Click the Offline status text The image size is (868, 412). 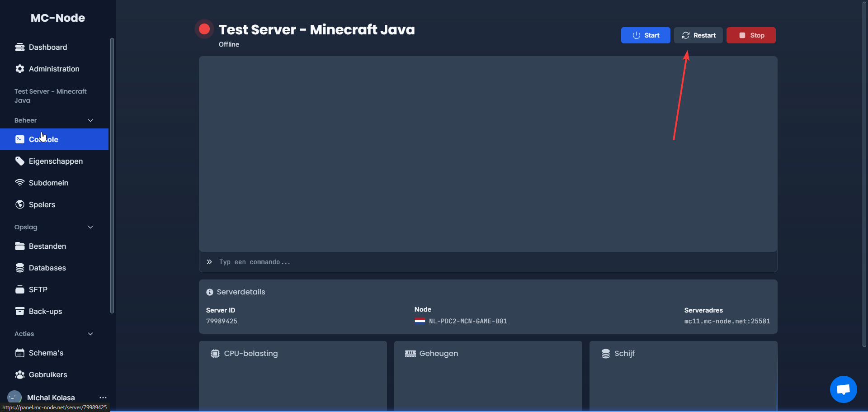229,44
